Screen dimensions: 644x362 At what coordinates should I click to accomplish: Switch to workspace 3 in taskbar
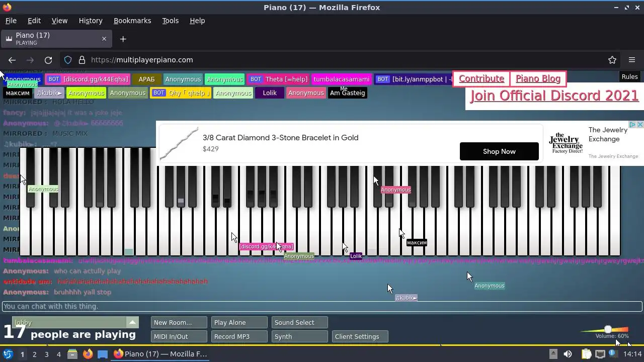pyautogui.click(x=46, y=354)
